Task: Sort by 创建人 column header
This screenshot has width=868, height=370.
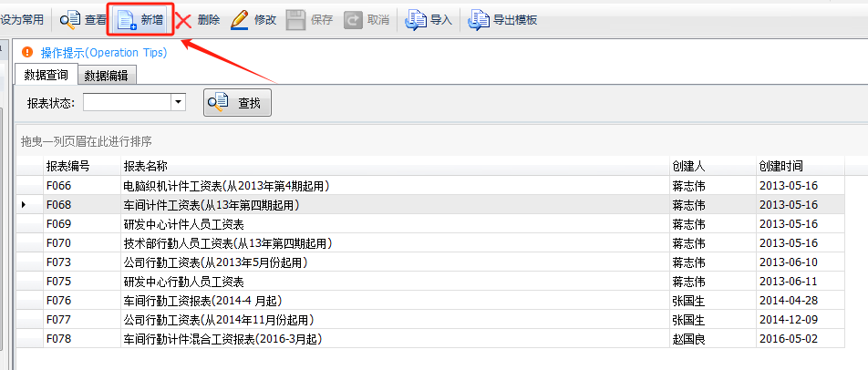Action: click(712, 166)
